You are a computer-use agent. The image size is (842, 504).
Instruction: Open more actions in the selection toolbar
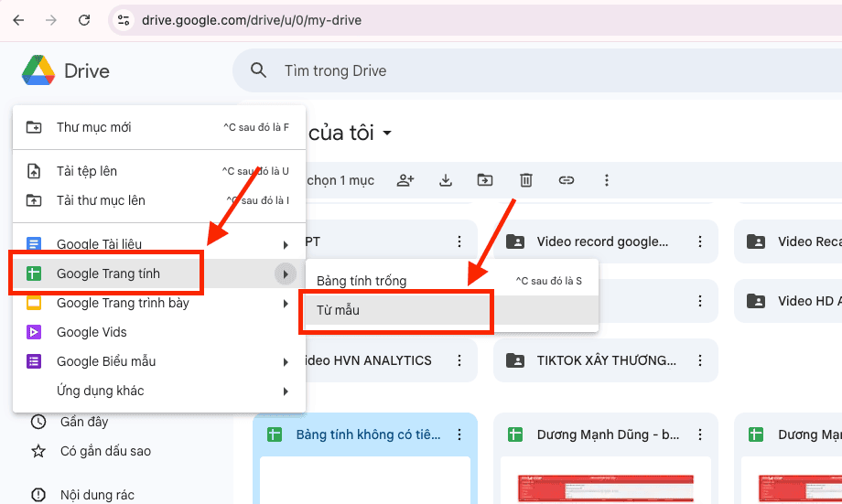[x=606, y=180]
